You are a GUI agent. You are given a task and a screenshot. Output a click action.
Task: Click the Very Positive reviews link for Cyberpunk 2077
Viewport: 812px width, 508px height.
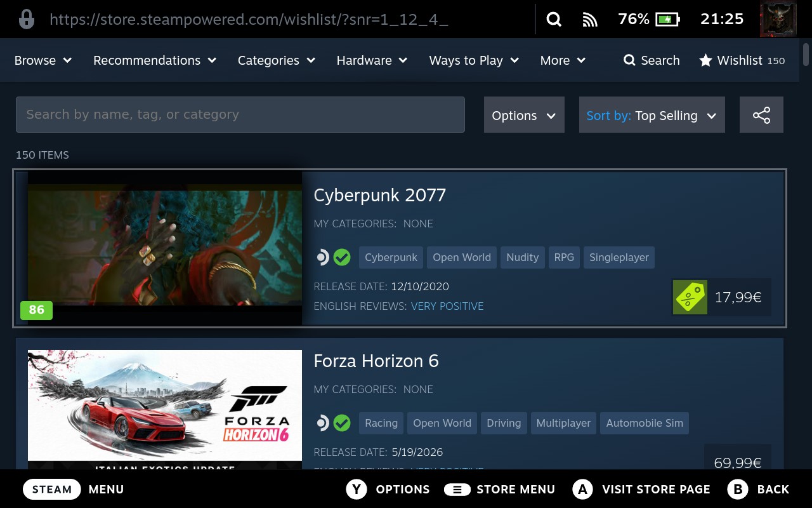coord(447,306)
